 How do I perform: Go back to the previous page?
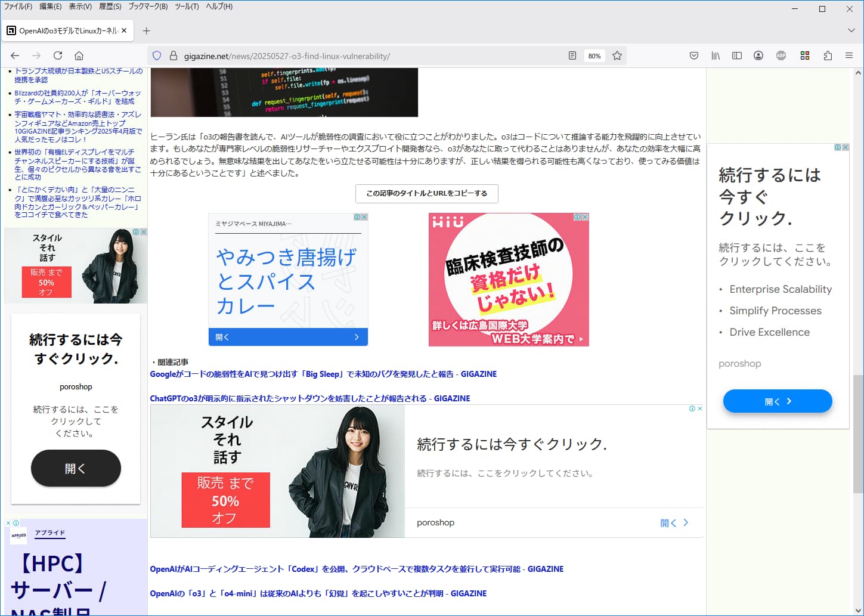(x=15, y=55)
